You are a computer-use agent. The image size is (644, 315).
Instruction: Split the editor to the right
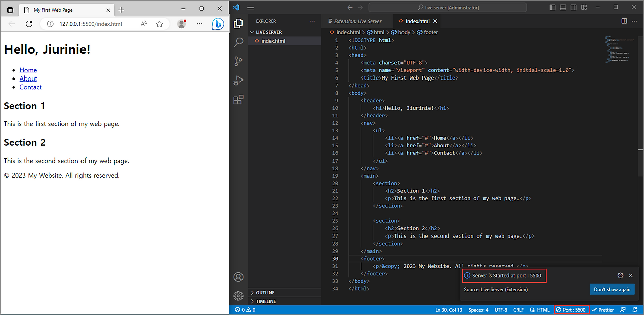(x=624, y=21)
